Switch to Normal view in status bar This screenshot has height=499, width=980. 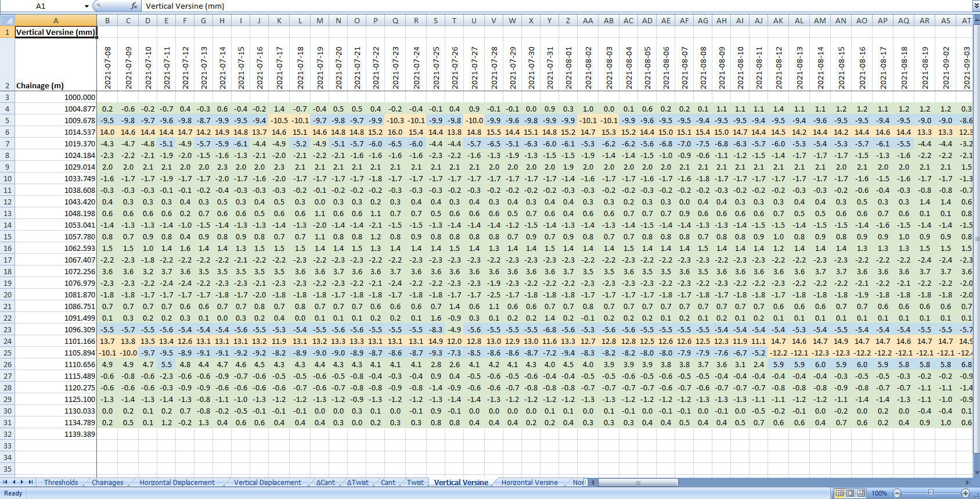tap(840, 493)
